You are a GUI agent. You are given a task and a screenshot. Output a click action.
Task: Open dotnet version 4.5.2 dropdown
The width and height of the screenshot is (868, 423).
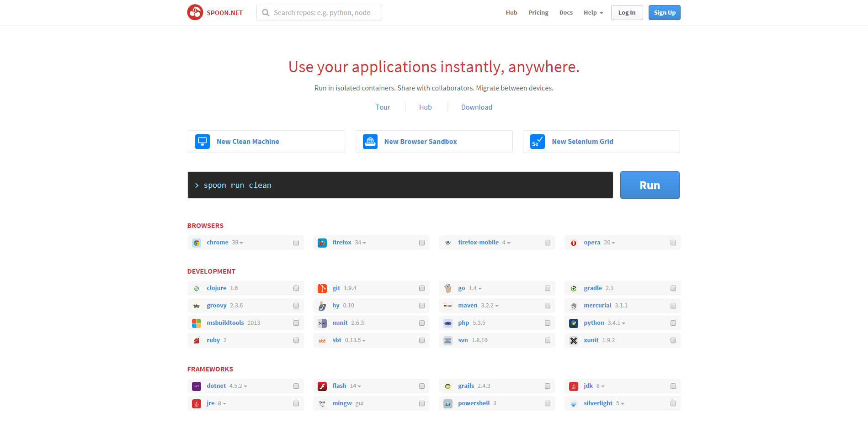click(x=239, y=386)
